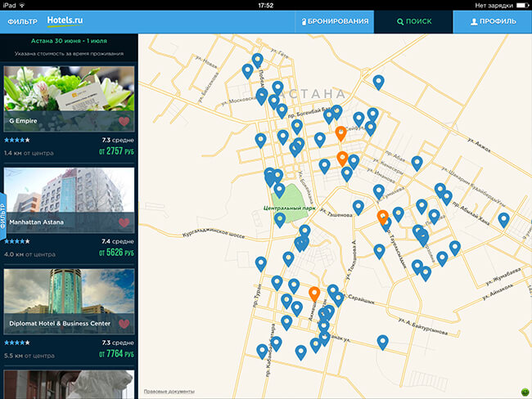Image resolution: width=532 pixels, height=399 pixels.
Task: Tap the 4.0 км от центра distance
Action: click(29, 254)
